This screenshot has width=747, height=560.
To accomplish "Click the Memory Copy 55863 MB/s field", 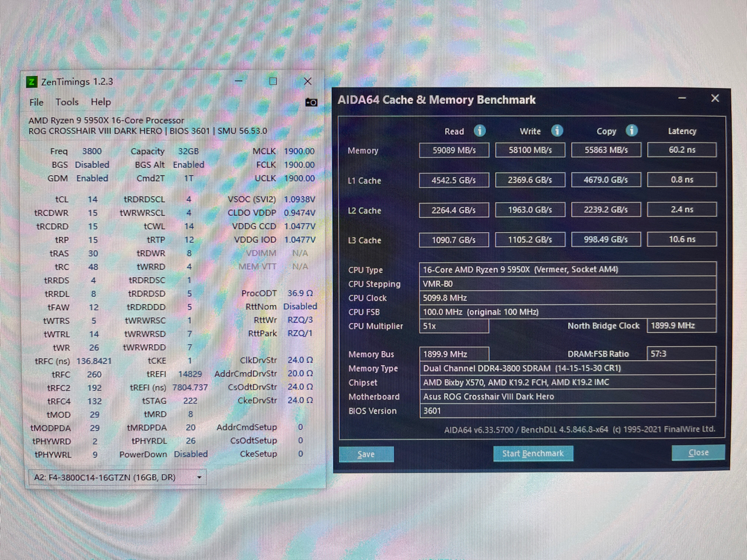I will click(606, 150).
